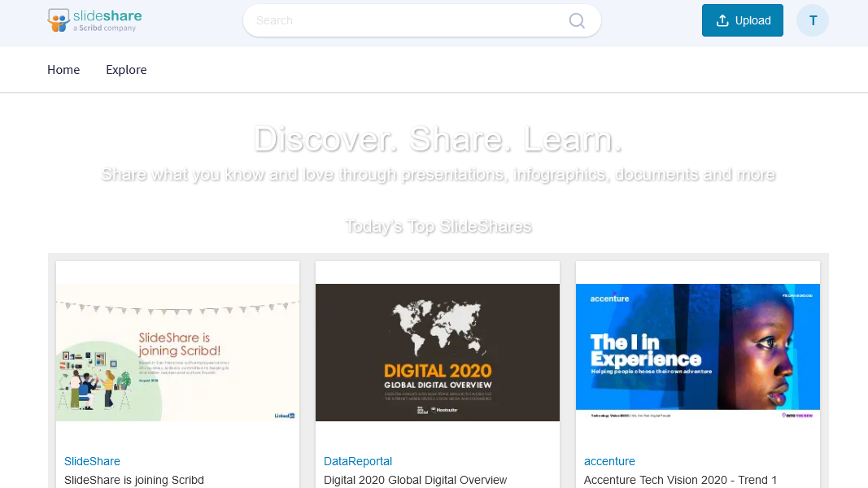The height and width of the screenshot is (488, 868).
Task: Click the search magnifier icon
Action: (577, 20)
